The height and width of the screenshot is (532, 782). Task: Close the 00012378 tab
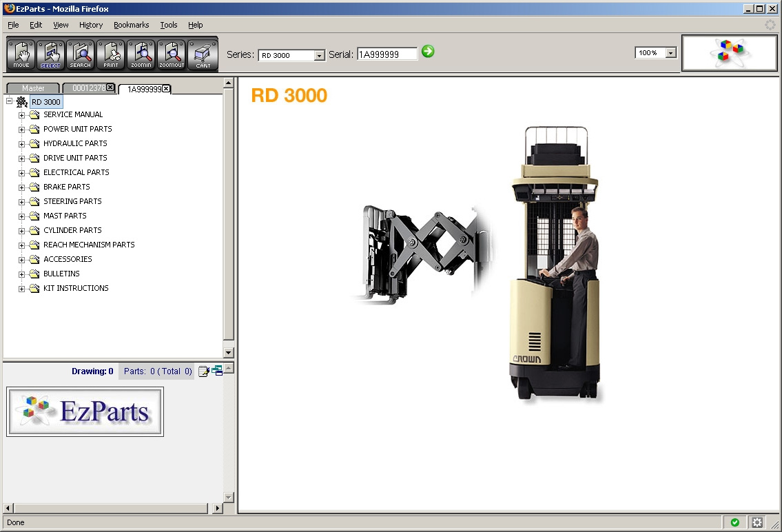click(110, 88)
